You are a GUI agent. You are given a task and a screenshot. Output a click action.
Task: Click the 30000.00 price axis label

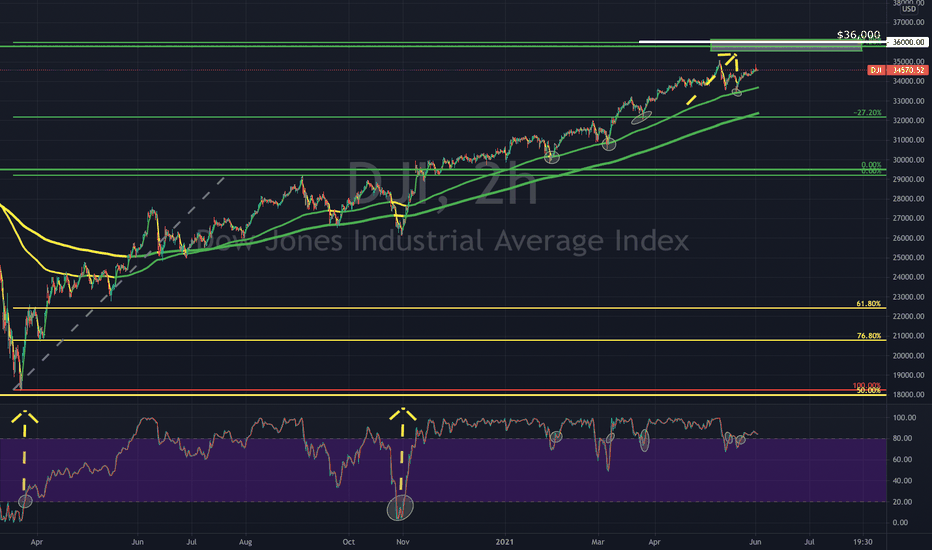(x=909, y=160)
